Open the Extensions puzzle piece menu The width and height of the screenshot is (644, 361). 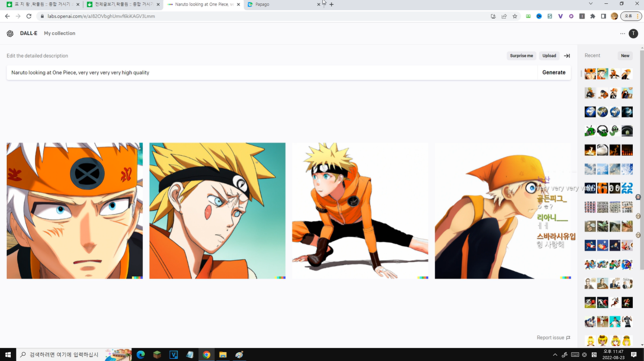pos(593,16)
